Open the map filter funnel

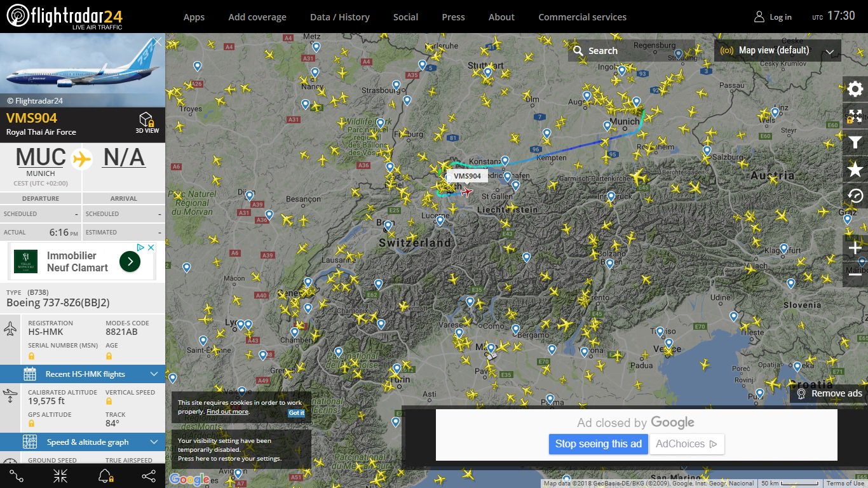(855, 143)
